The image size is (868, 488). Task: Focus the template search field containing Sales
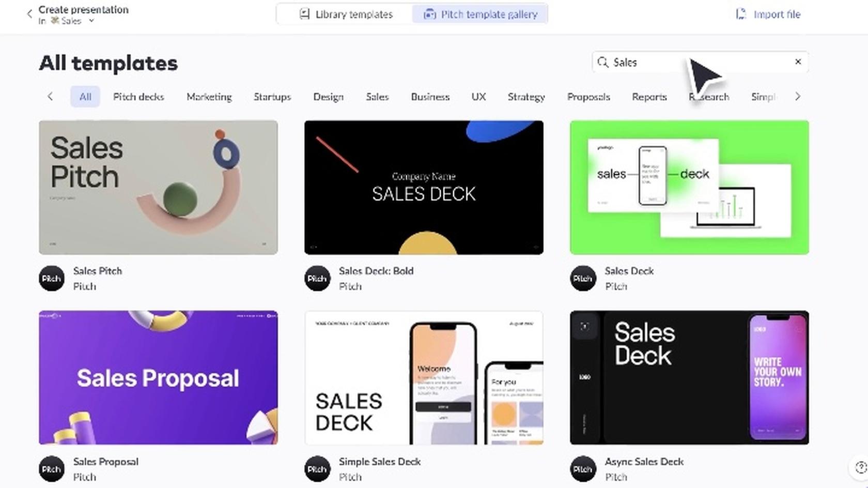(x=700, y=63)
